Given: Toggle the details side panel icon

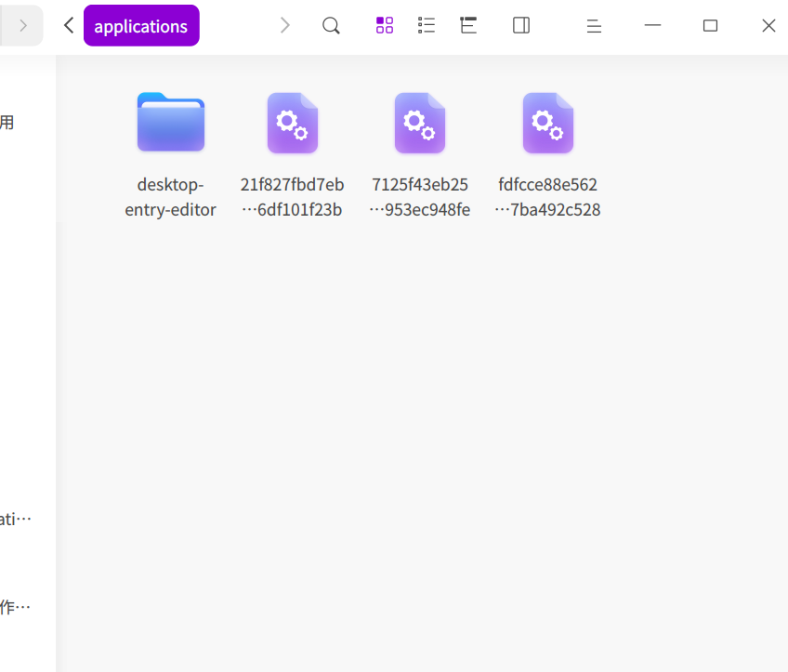Looking at the screenshot, I should pos(521,25).
